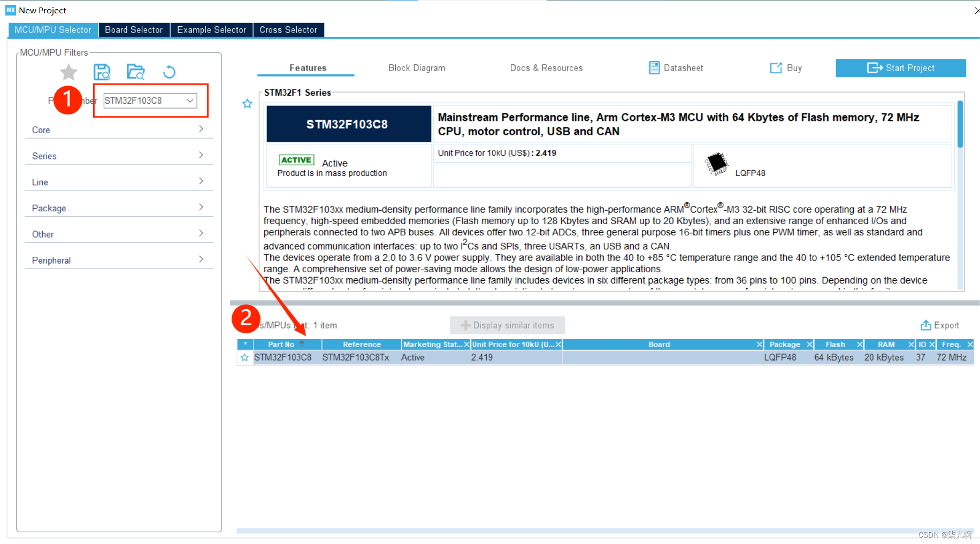Toggle favorite star in STM32F103C8 table row
Screen dimensions: 980x544
pos(245,357)
